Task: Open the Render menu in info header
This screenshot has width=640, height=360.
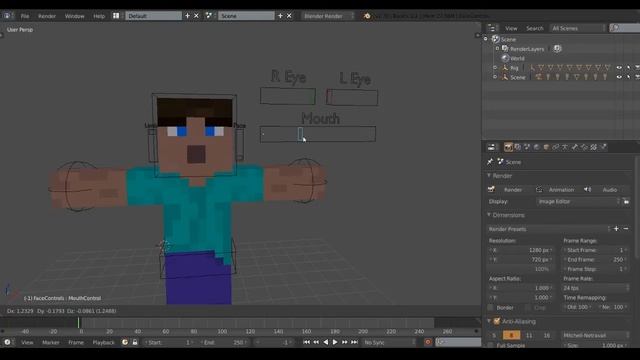Action: (47, 16)
